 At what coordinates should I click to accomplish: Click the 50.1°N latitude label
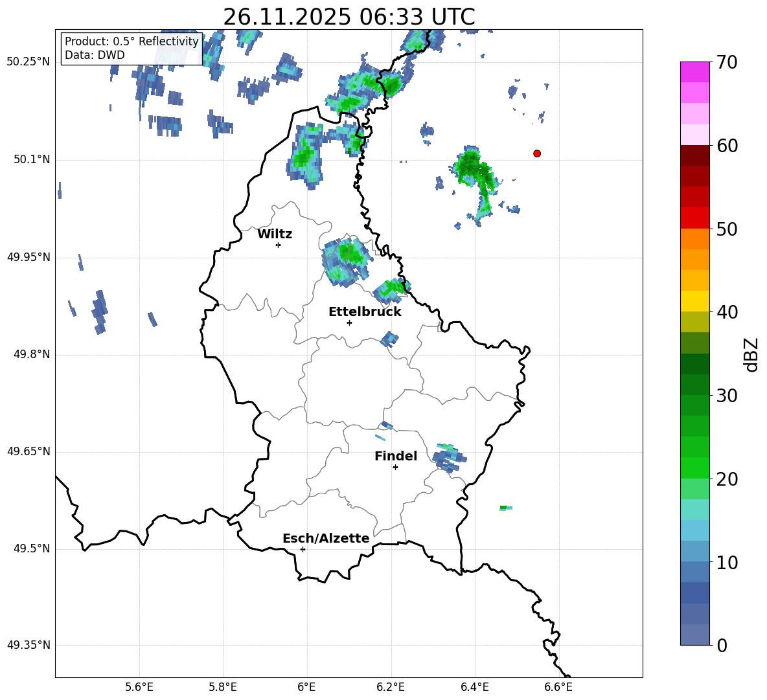(32, 160)
